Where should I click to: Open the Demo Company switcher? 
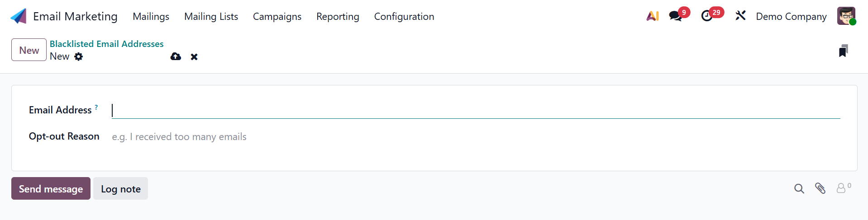point(791,16)
